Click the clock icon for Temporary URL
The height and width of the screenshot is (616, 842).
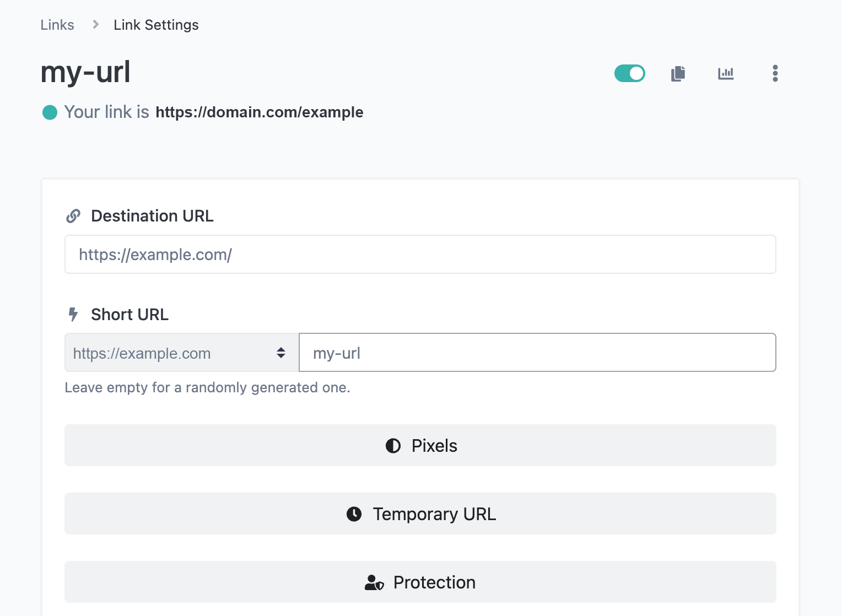354,514
